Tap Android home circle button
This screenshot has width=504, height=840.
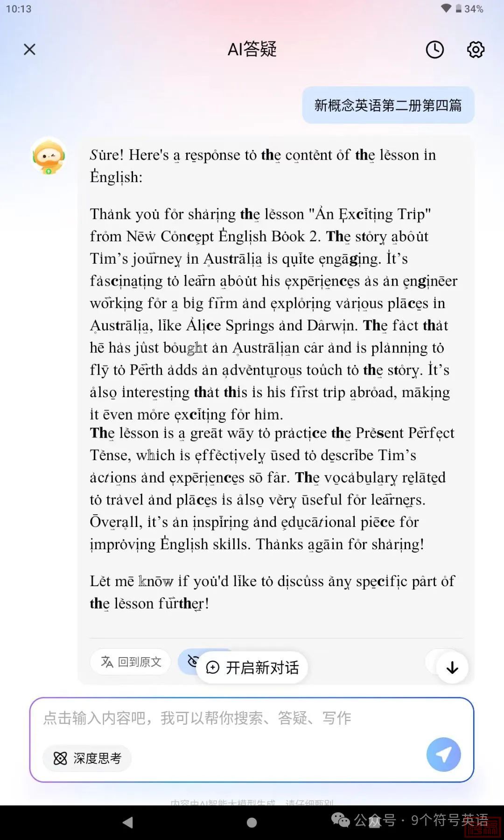tap(252, 822)
